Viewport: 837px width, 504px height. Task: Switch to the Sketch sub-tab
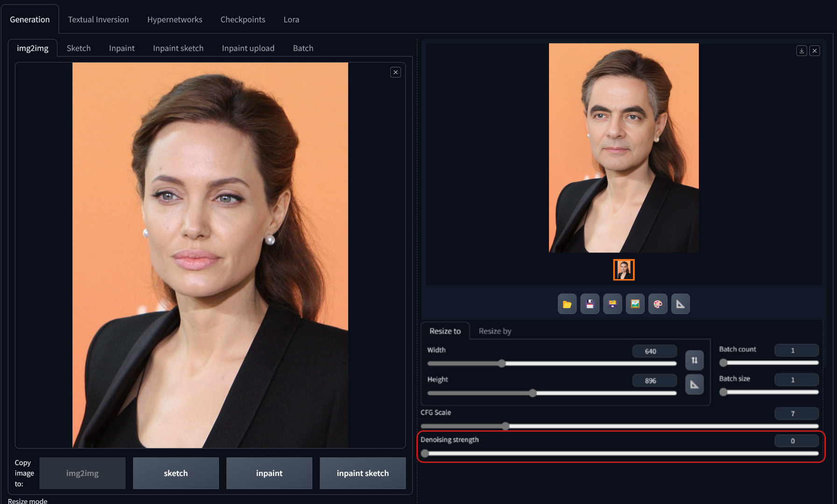78,48
